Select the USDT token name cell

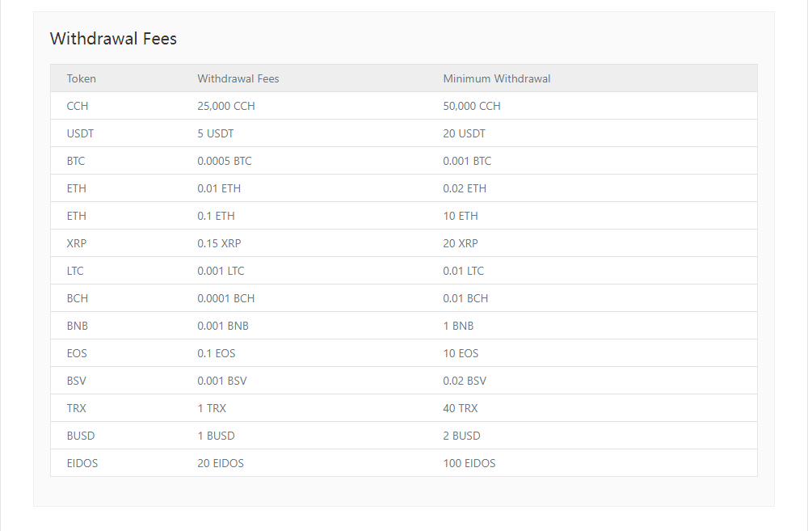80,133
